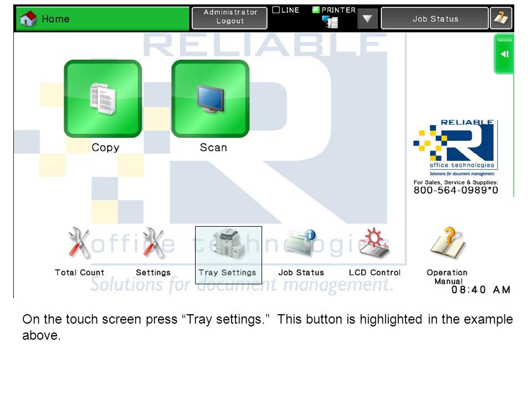Expand the status dropdown triangle in top bar
Image resolution: width=532 pixels, height=399 pixels.
click(x=367, y=19)
